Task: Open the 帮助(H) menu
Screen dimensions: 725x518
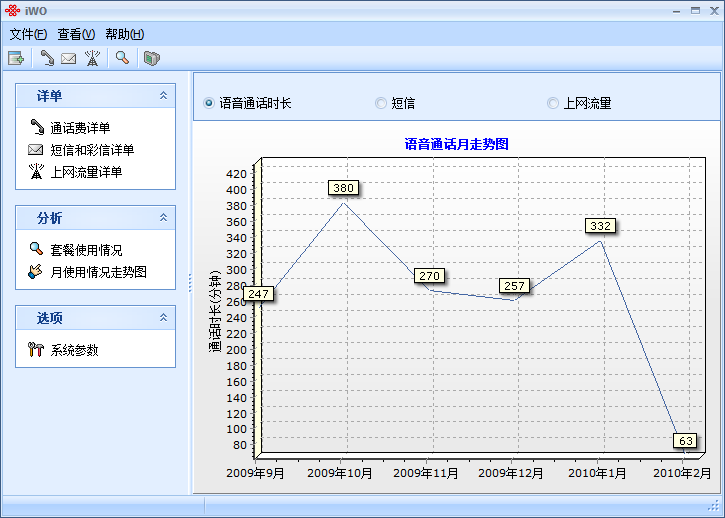Action: (125, 34)
